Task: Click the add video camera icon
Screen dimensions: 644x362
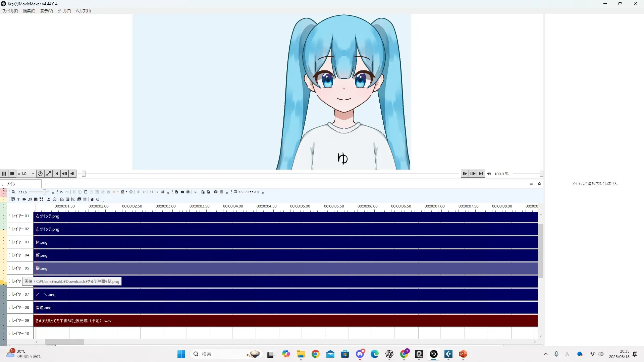Action: click(24, 199)
